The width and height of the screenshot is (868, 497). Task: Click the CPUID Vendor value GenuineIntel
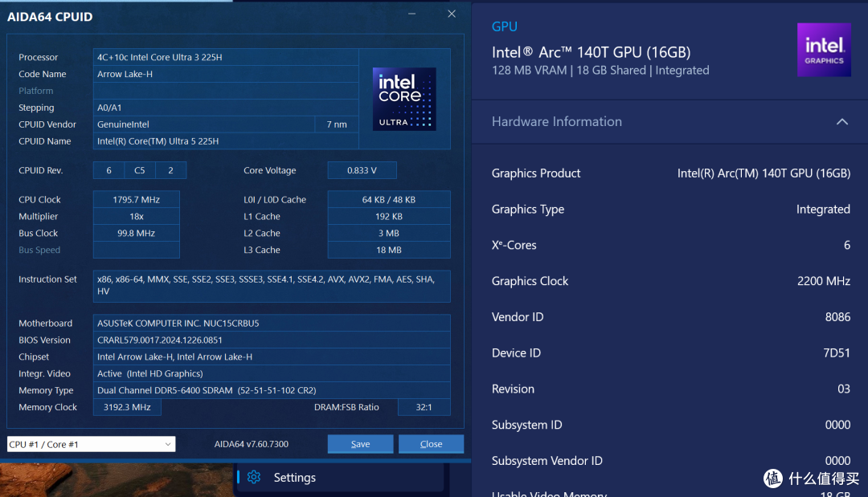[203, 124]
